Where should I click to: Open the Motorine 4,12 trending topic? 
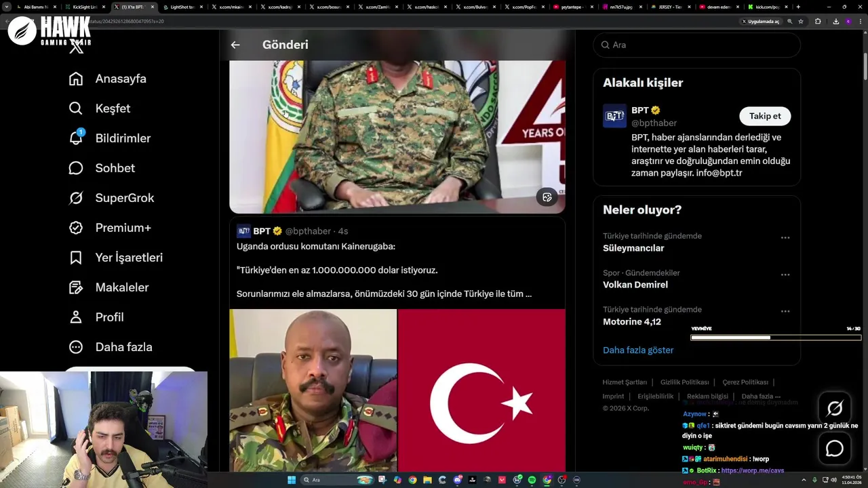click(632, 321)
